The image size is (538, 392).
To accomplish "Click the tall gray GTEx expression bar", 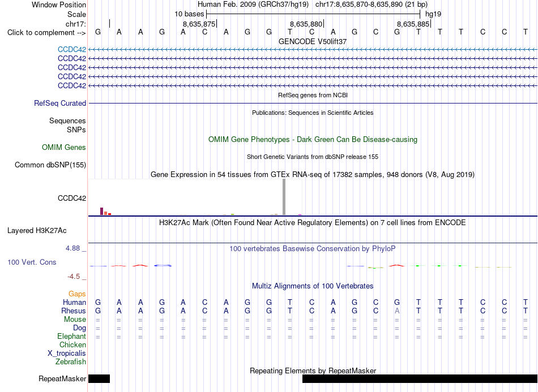I will (x=284, y=197).
